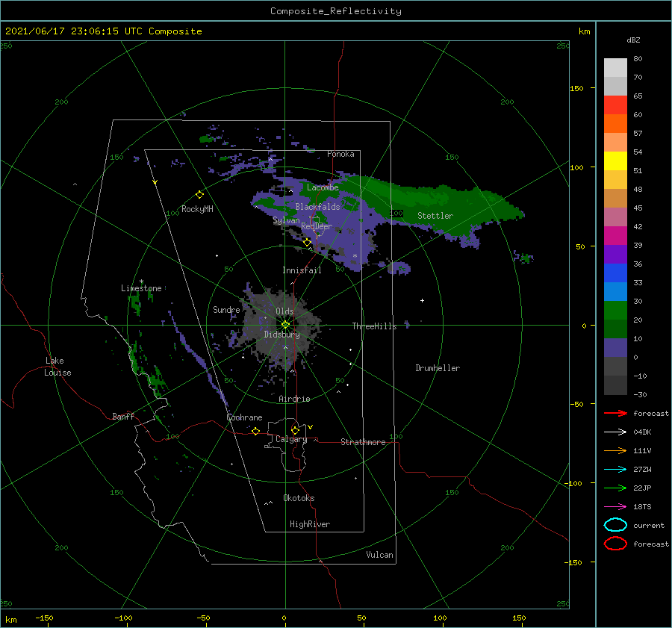Image resolution: width=672 pixels, height=628 pixels.
Task: Click the Innisfail city label
Action: click(x=302, y=270)
